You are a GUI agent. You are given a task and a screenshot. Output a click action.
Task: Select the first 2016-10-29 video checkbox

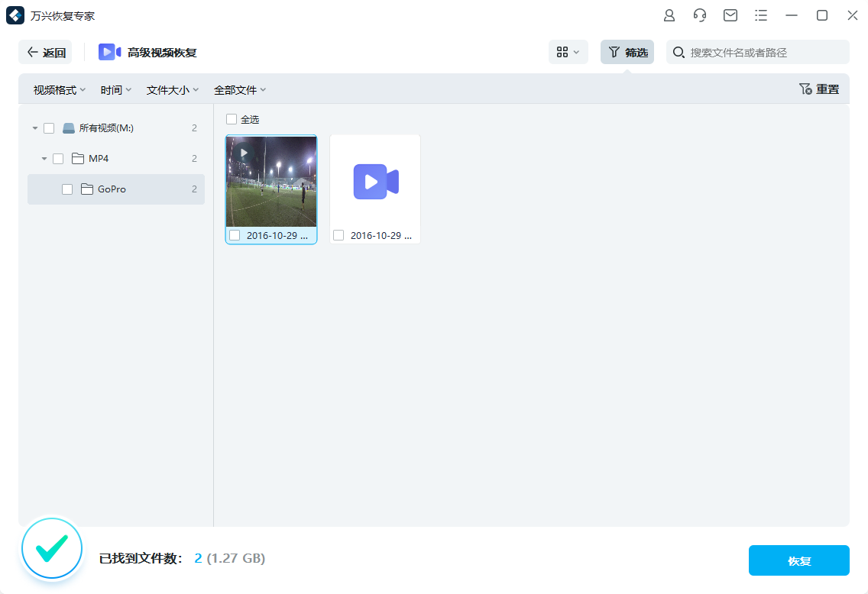[x=234, y=235]
